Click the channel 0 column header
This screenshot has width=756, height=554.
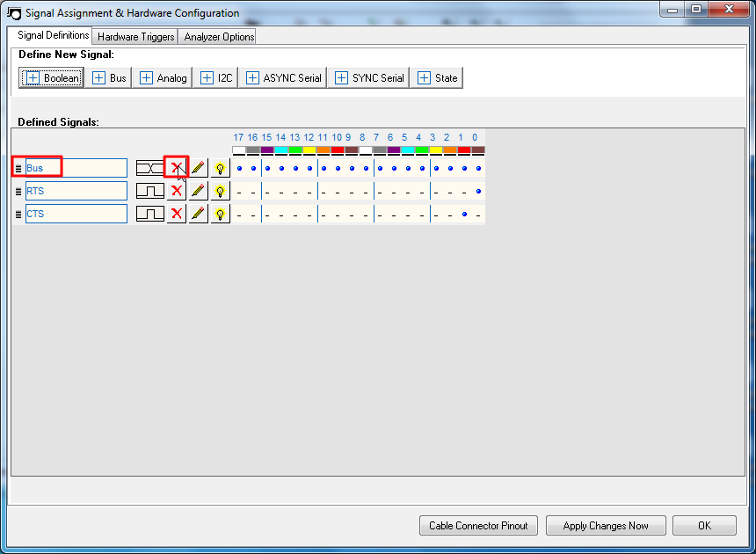click(x=475, y=137)
